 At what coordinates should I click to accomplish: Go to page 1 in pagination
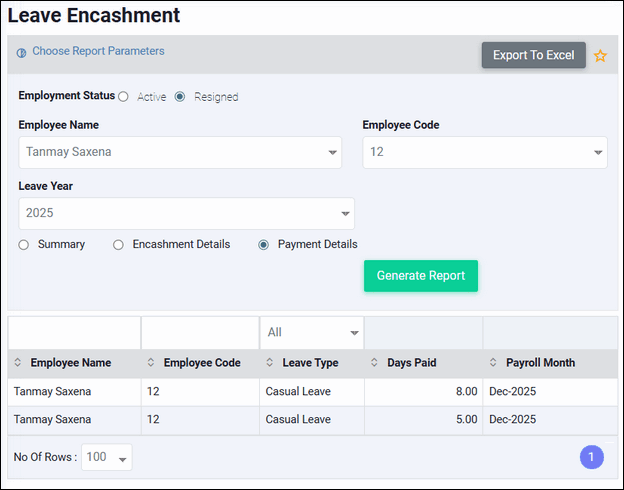[x=591, y=457]
